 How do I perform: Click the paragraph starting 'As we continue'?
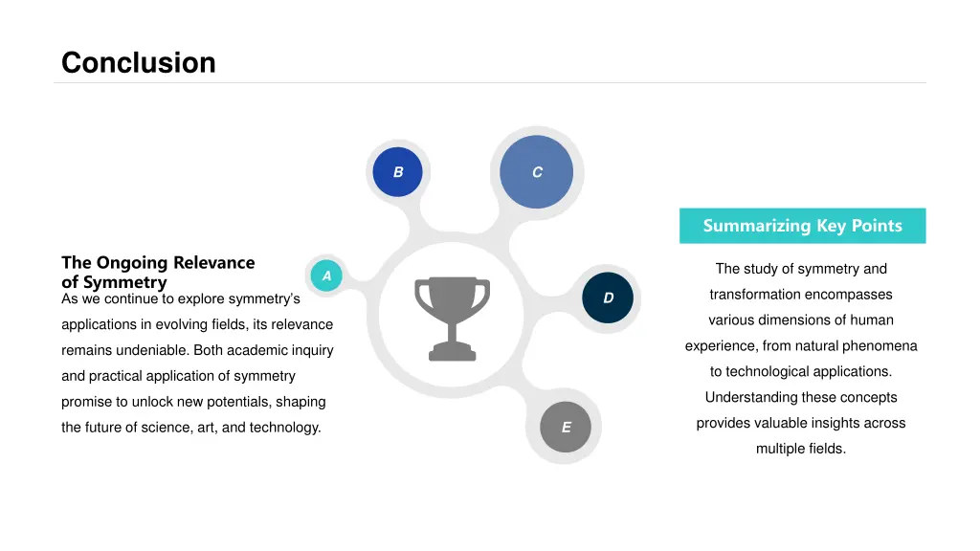point(197,363)
